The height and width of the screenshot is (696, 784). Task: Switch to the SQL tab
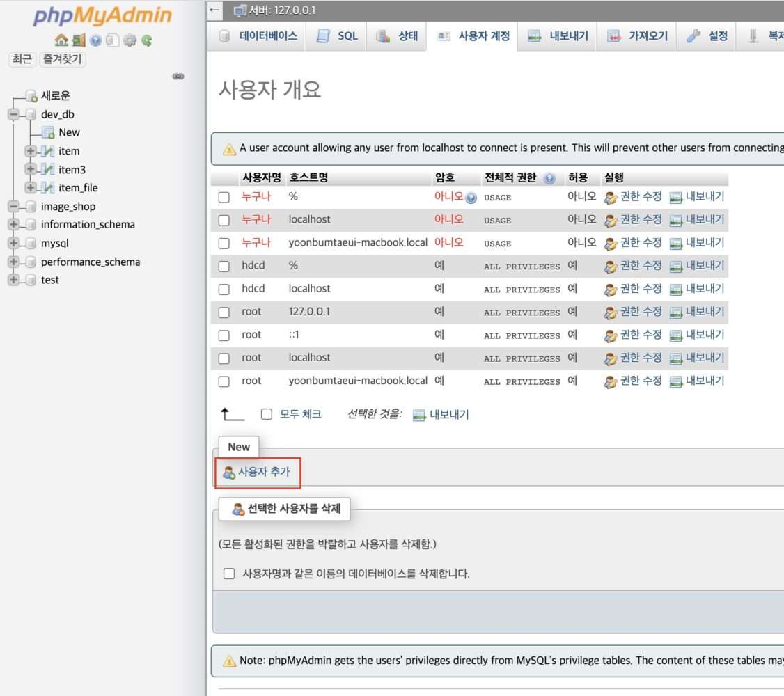pyautogui.click(x=337, y=36)
